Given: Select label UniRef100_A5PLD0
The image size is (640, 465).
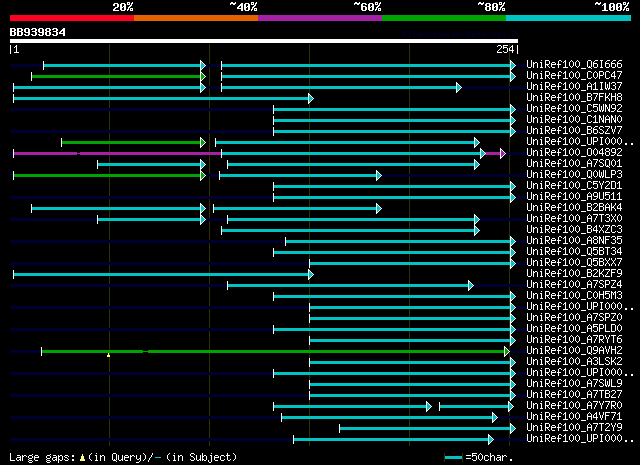Looking at the screenshot, I should pyautogui.click(x=574, y=329).
